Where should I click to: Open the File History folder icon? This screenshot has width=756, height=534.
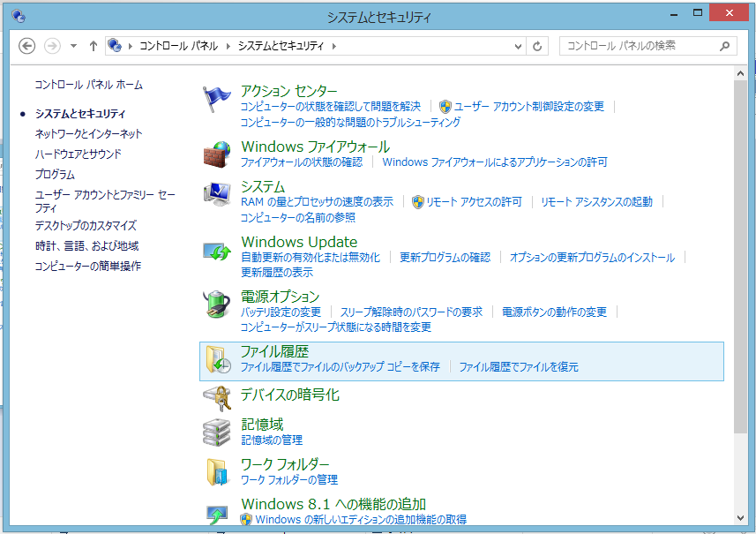point(218,360)
